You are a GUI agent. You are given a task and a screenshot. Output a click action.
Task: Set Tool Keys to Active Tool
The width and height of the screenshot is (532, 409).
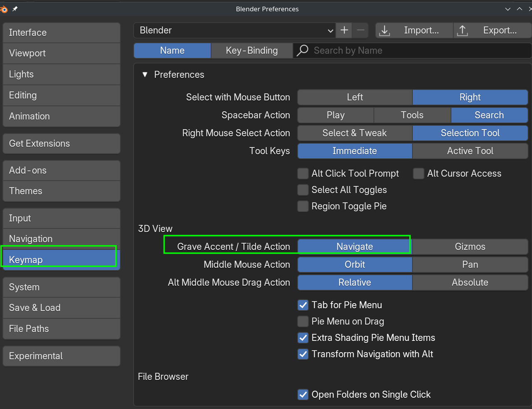470,151
